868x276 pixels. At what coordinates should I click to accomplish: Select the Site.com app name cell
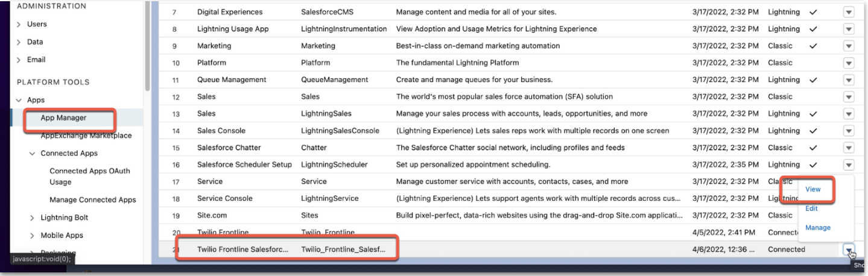212,215
